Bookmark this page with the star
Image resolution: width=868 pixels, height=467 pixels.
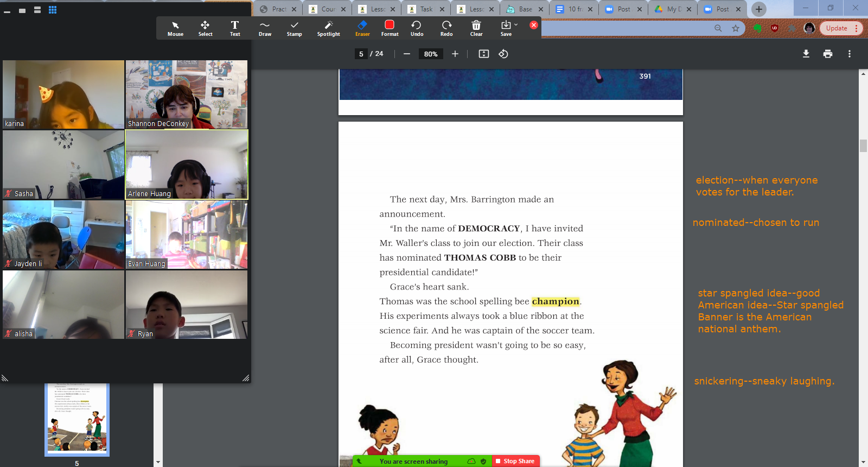[x=736, y=28]
